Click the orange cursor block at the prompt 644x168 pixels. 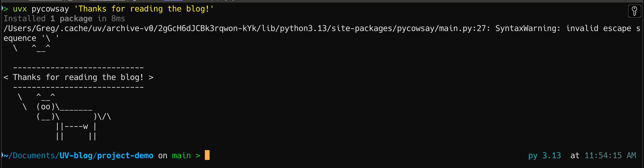tap(207, 155)
